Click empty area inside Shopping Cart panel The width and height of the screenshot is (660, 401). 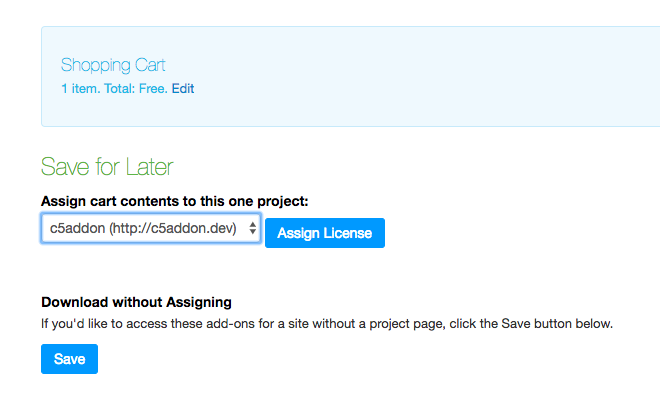click(x=421, y=76)
